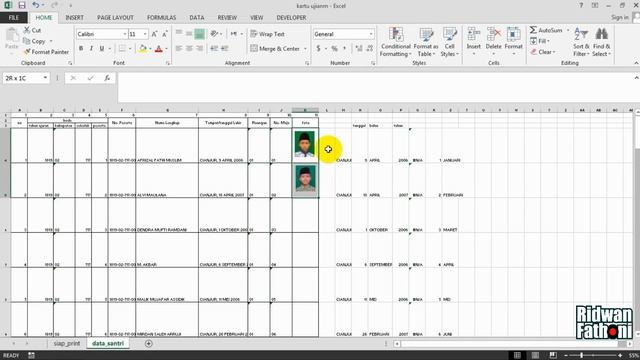Open the General number format dropdown

[x=371, y=34]
